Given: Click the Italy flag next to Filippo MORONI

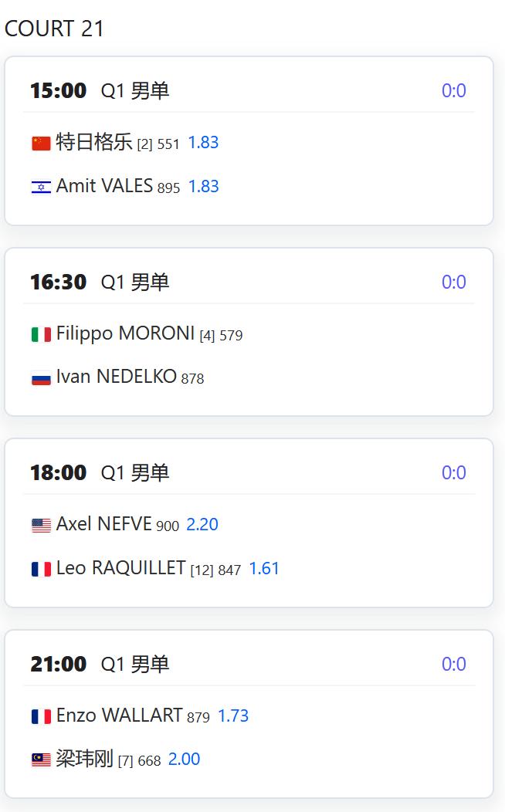Looking at the screenshot, I should 41,334.
